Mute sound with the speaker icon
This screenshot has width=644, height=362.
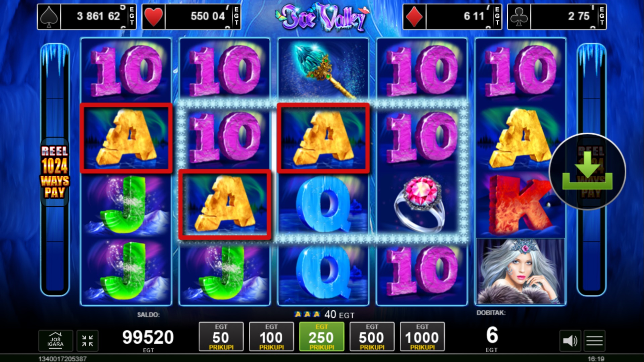[570, 341]
